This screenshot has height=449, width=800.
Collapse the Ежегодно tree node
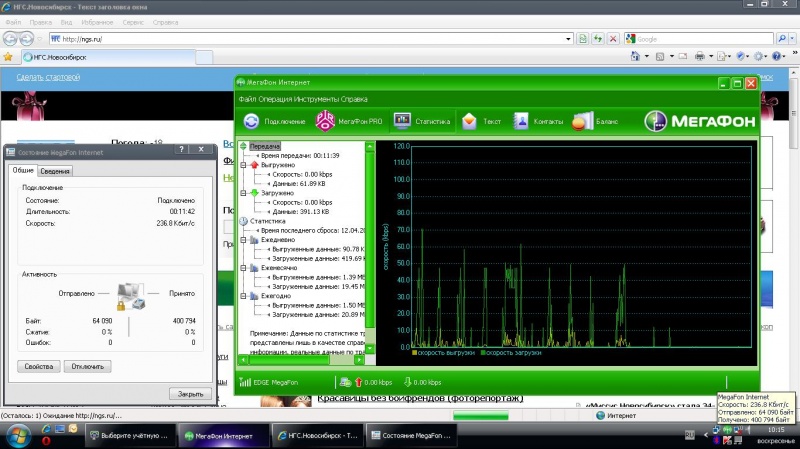(x=243, y=296)
